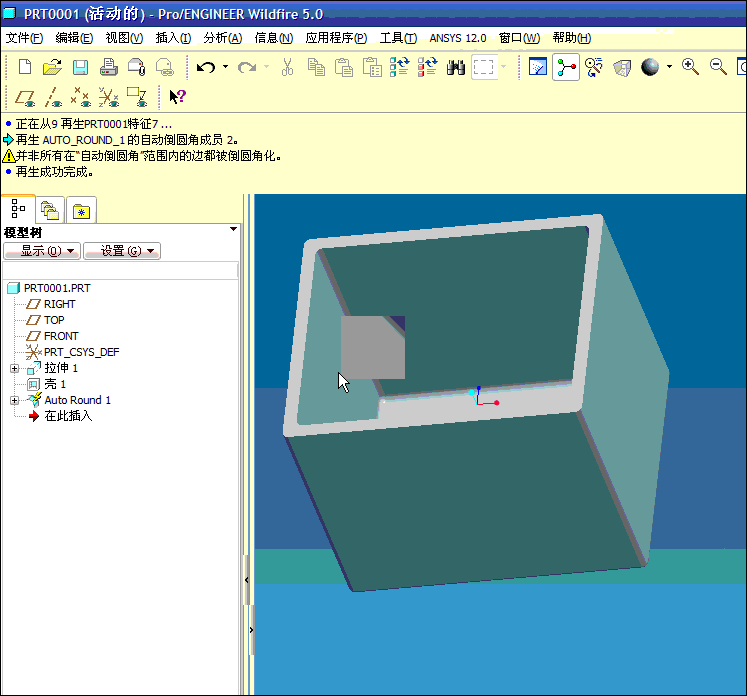Click the email link icon
Screen dimensions: 747x696
click(165, 67)
